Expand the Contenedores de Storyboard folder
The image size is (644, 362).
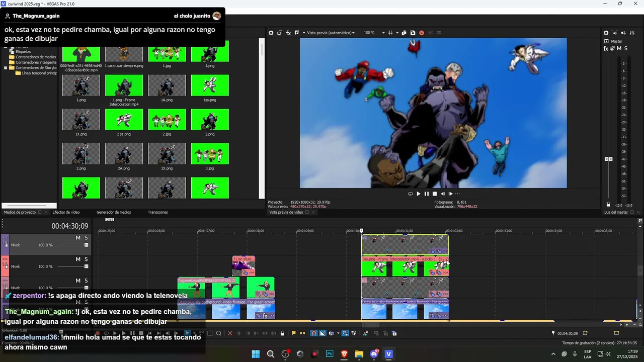[x=6, y=68]
